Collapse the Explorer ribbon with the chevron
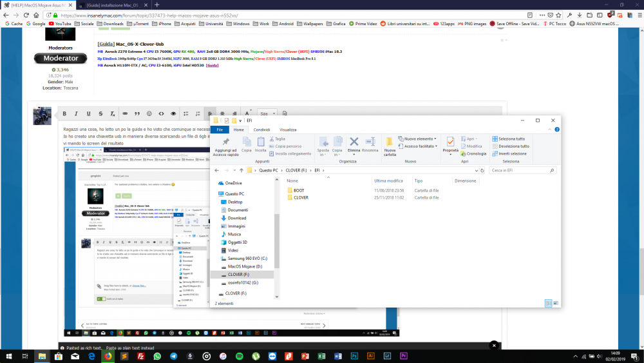 pyautogui.click(x=549, y=130)
